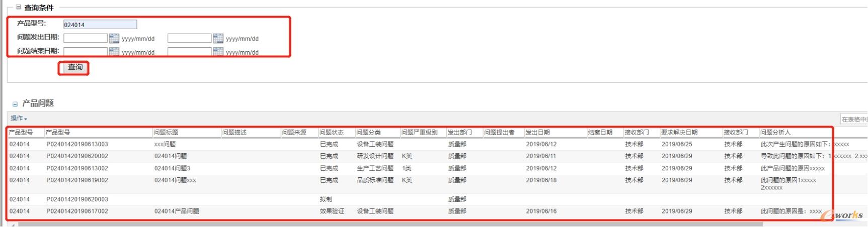Sort by the 问题严重级别 column header
The width and height of the screenshot is (868, 227).
point(419,133)
